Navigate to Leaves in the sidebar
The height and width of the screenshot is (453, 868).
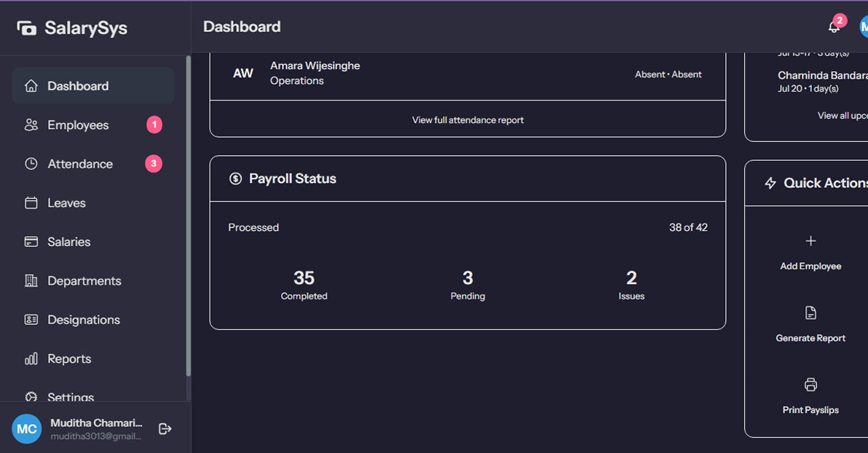[66, 203]
